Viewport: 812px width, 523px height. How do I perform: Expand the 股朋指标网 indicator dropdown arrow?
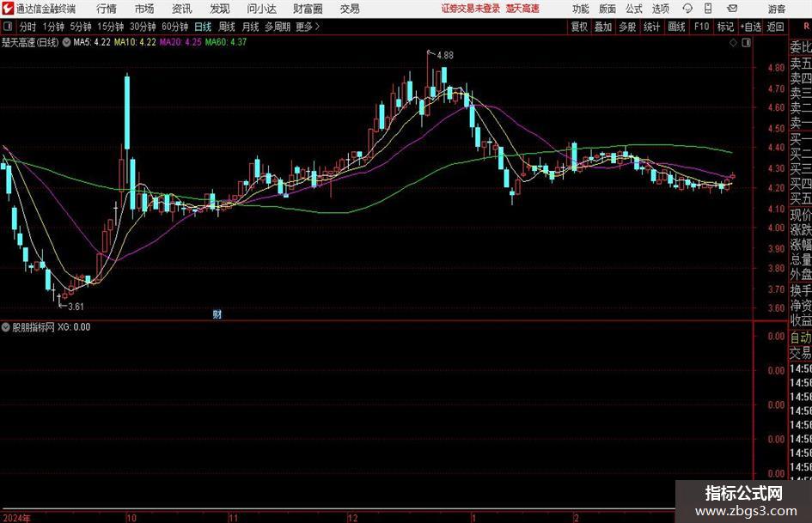[x=6, y=326]
